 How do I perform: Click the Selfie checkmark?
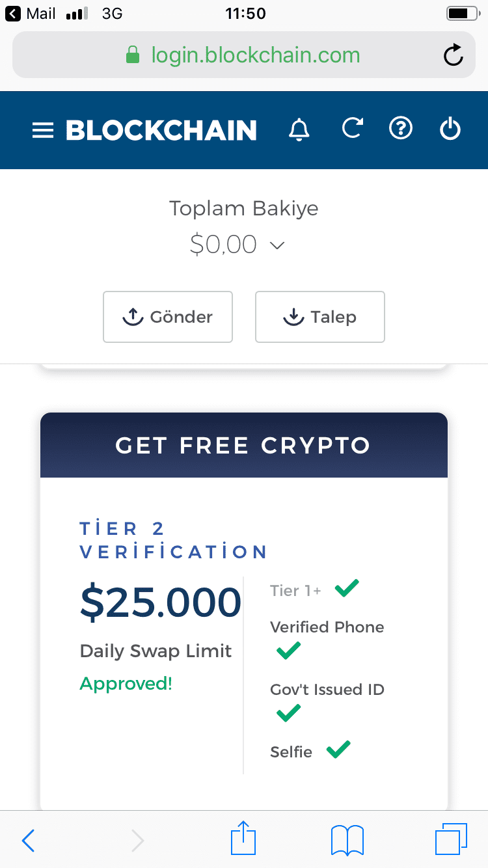(338, 750)
